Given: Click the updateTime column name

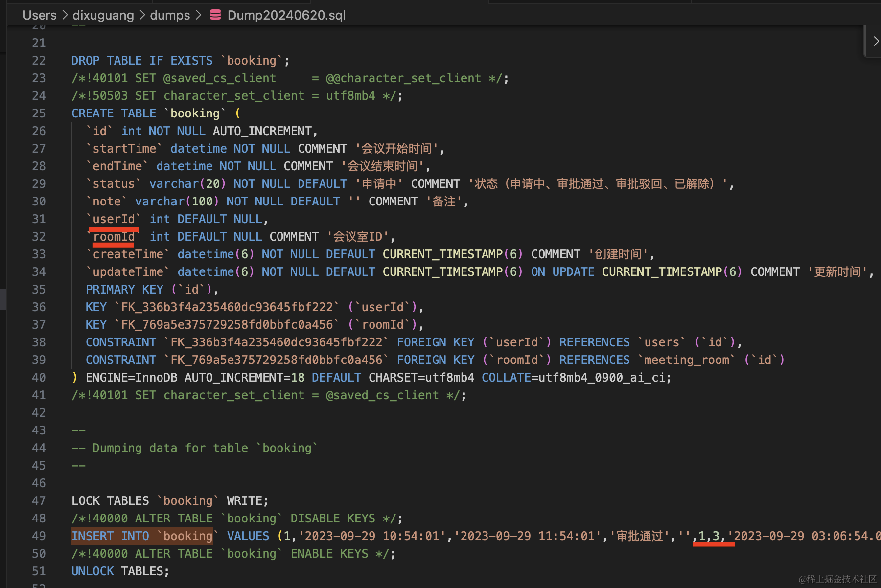Looking at the screenshot, I should pos(128,272).
